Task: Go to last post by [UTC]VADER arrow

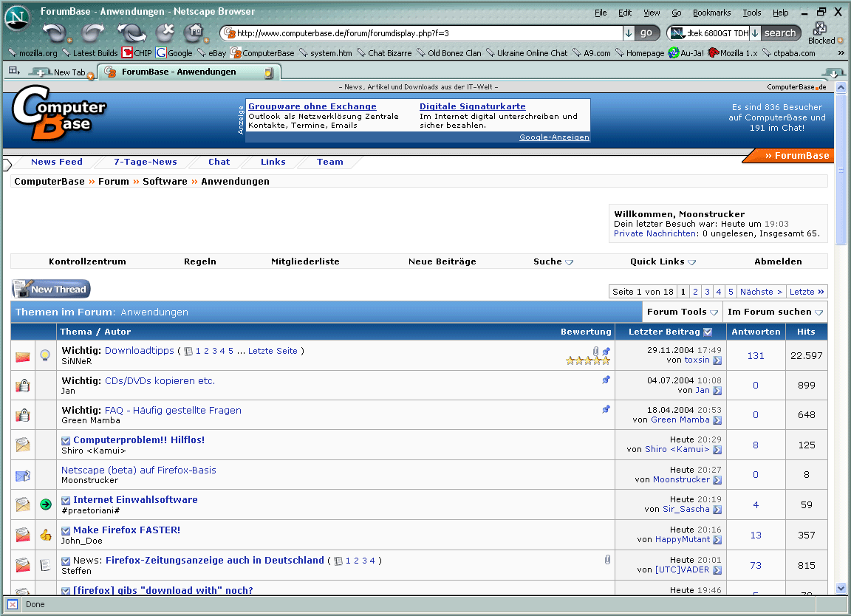Action: (x=717, y=570)
